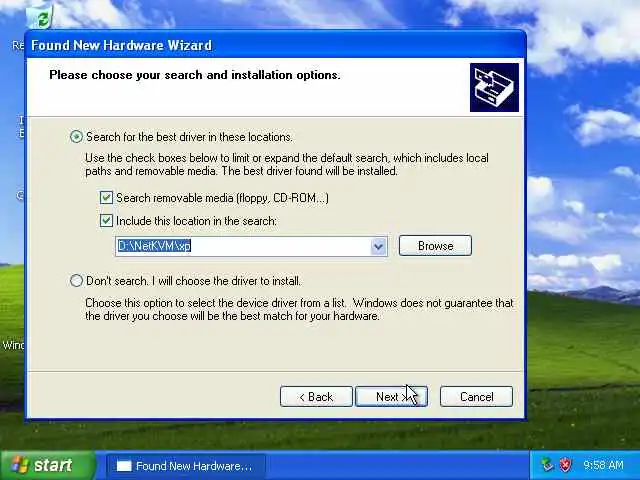The height and width of the screenshot is (480, 640).
Task: Select 'Search for the best driver' radio option
Action: click(76, 136)
